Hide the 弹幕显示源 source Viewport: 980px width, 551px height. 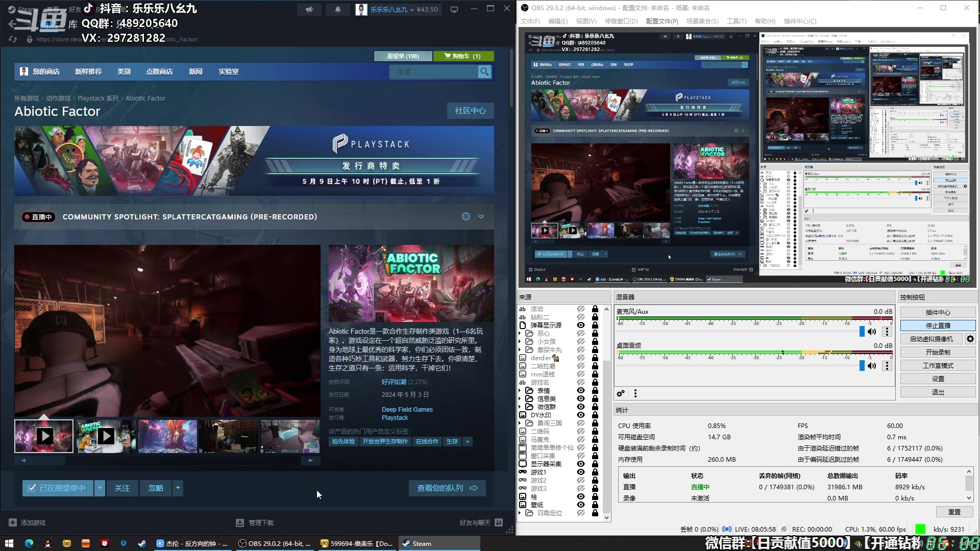(x=581, y=325)
